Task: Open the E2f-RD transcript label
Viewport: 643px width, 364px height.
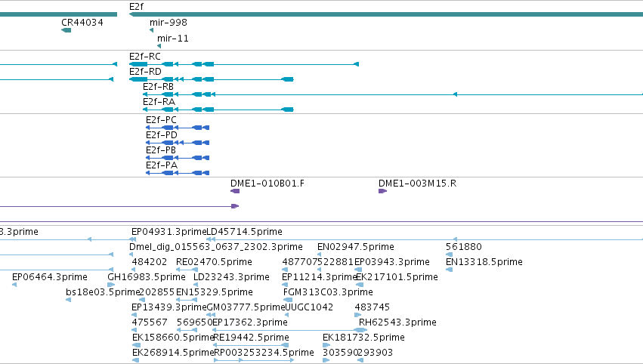Action: click(145, 72)
